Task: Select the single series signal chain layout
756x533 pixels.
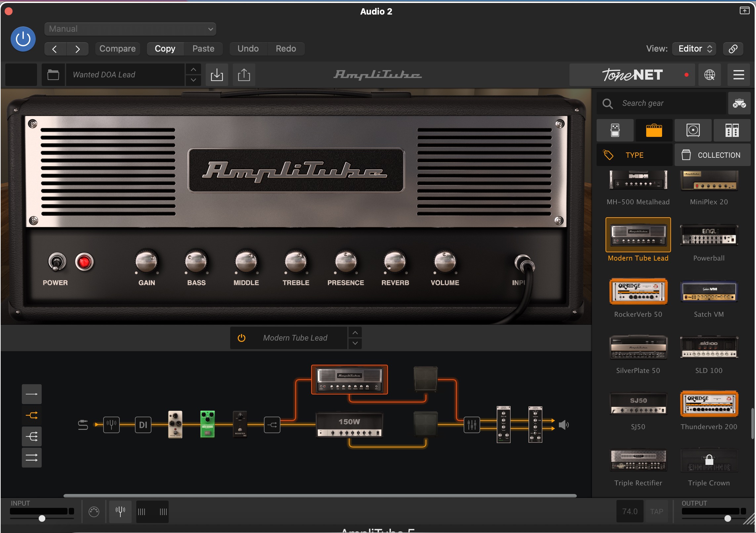Action: pyautogui.click(x=32, y=394)
